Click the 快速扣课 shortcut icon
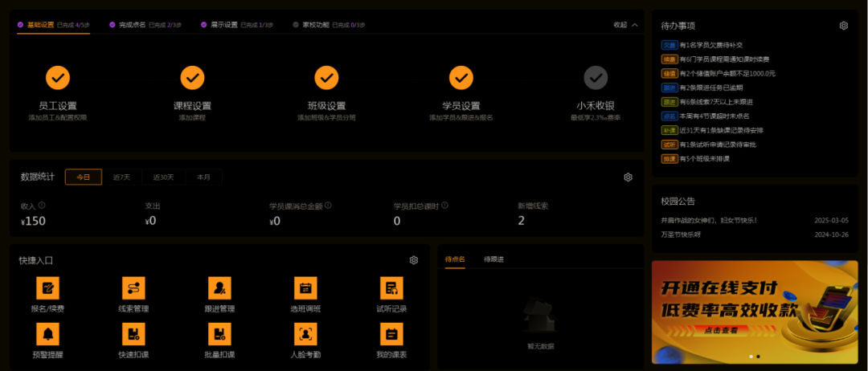 coord(133,333)
